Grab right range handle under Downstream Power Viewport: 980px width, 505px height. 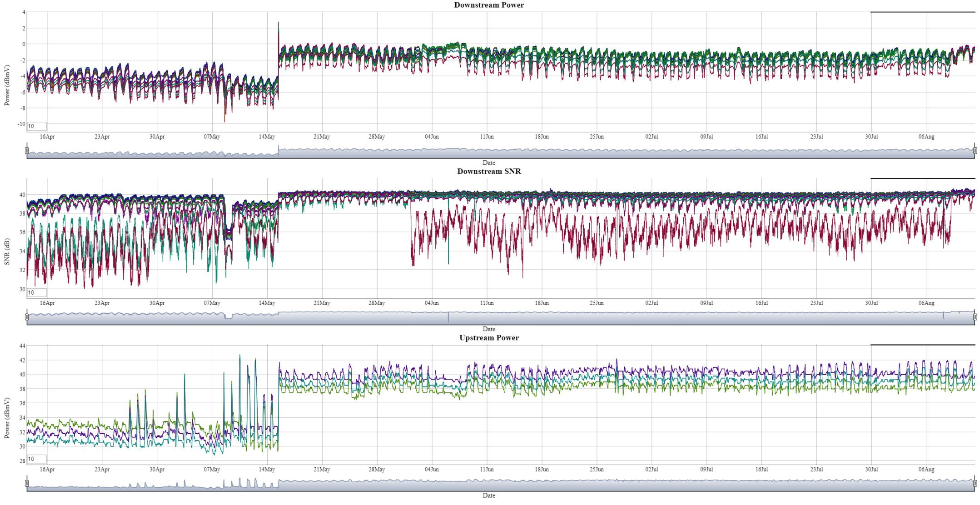(x=975, y=150)
